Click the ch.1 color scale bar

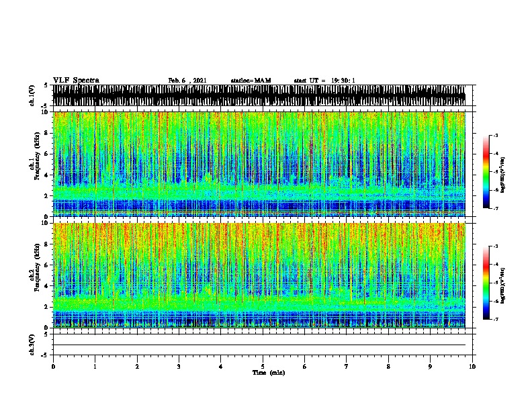click(486, 172)
